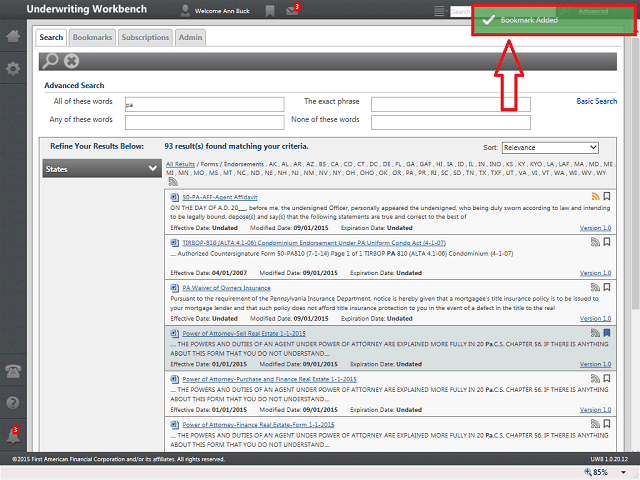Clear search with the X toolbar icon
The height and width of the screenshot is (480, 640).
click(71, 61)
